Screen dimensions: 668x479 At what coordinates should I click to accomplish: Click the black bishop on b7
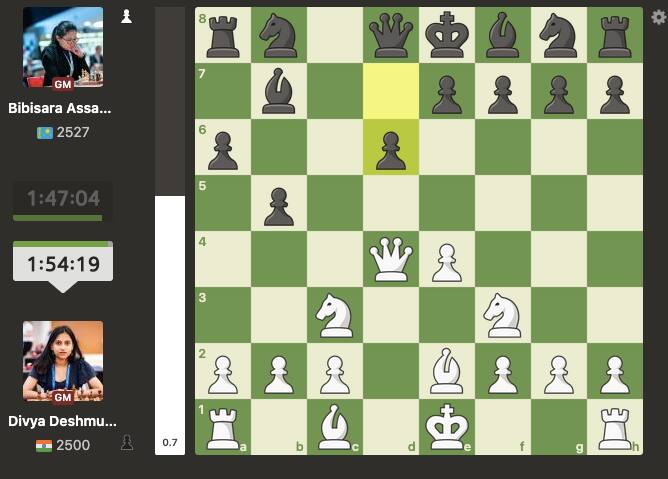coord(279,91)
